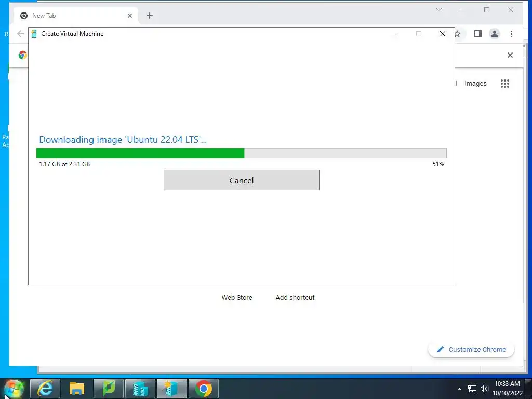Click the '1.17 GB of 2.31 GB' size text
Image resolution: width=532 pixels, height=399 pixels.
(64, 164)
